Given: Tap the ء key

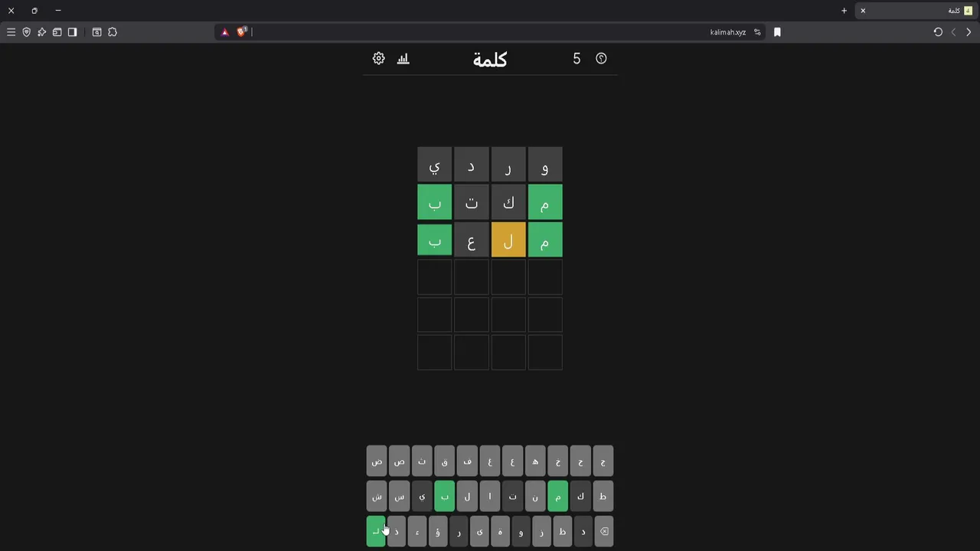Looking at the screenshot, I should tap(417, 531).
